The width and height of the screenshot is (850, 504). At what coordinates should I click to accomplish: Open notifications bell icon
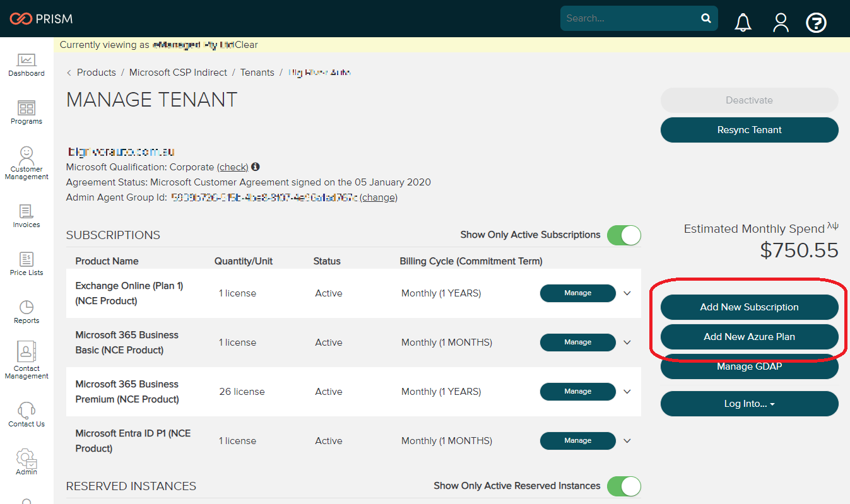(743, 23)
